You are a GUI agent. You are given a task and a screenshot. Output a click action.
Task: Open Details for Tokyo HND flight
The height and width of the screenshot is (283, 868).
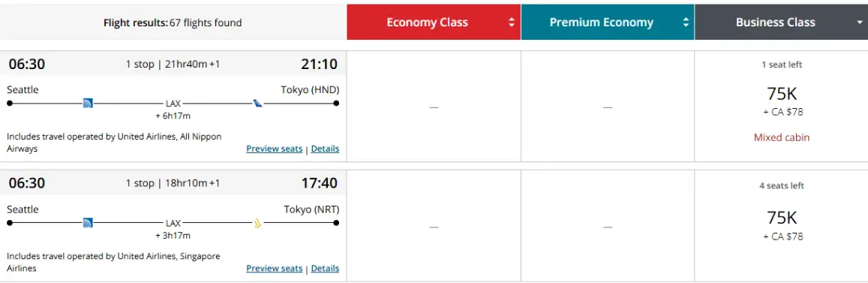[325, 149]
